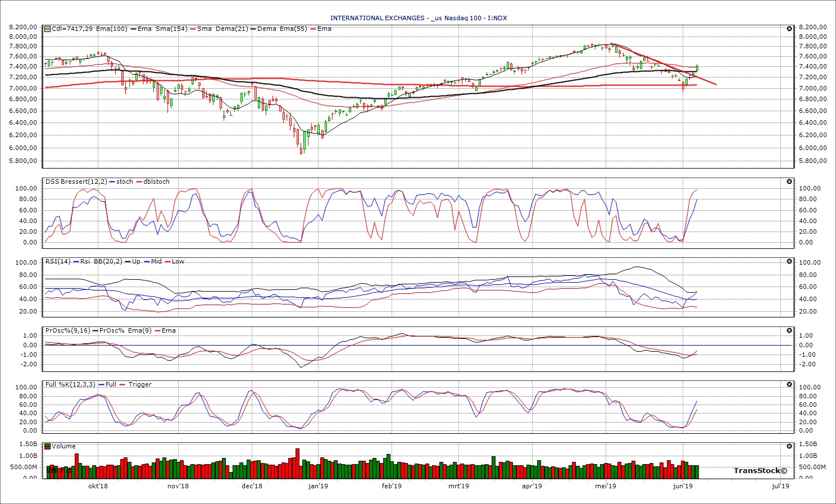The width and height of the screenshot is (836, 504).
Task: Close the main price chart panel
Action: pos(789,29)
